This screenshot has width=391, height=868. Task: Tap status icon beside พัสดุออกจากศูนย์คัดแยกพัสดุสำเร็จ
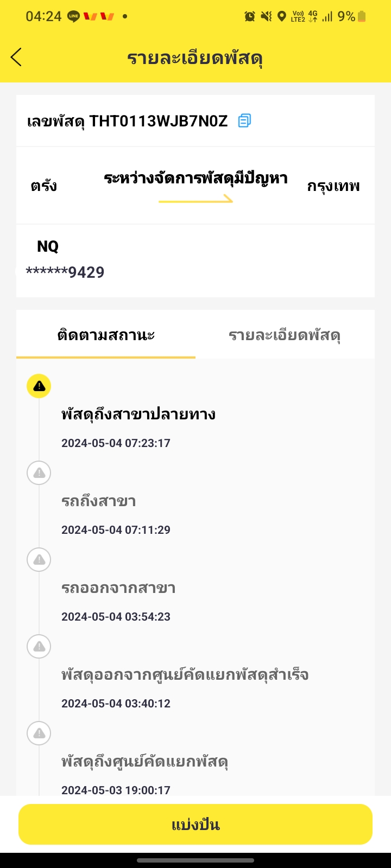tap(39, 647)
